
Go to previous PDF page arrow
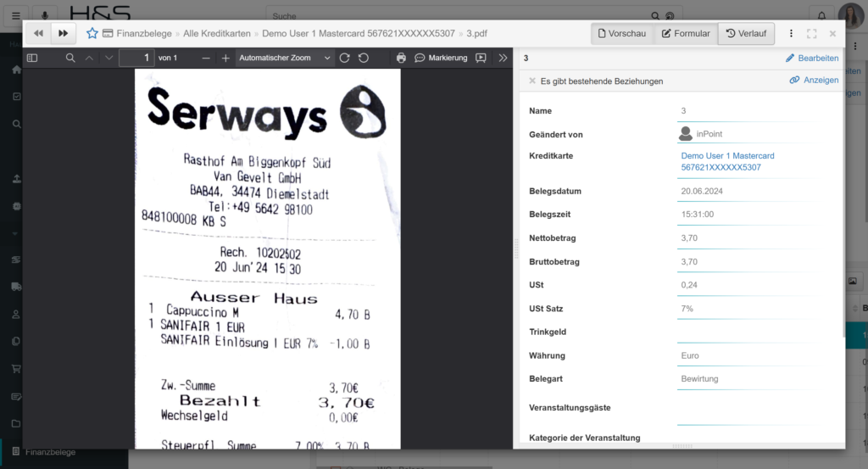pyautogui.click(x=89, y=58)
